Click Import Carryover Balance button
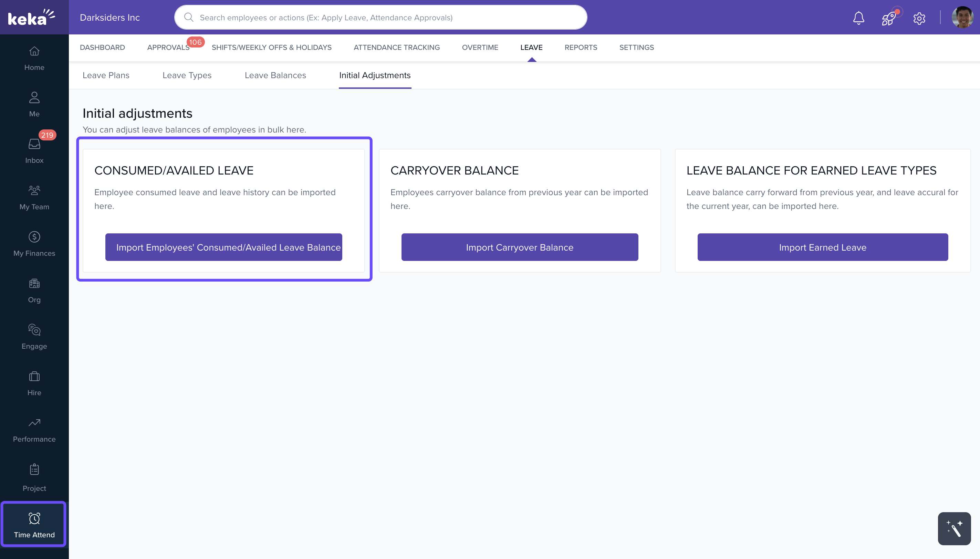This screenshot has width=980, height=559. (519, 247)
